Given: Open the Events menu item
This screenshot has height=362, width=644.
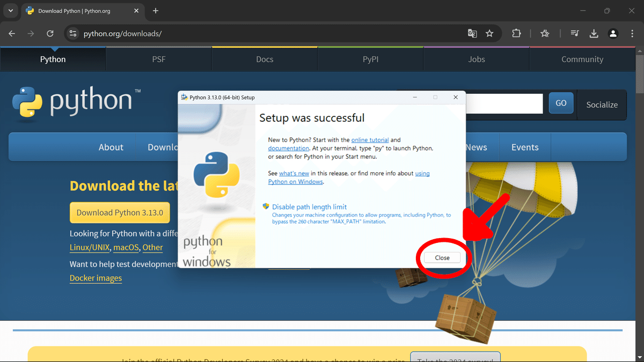Looking at the screenshot, I should (x=525, y=147).
